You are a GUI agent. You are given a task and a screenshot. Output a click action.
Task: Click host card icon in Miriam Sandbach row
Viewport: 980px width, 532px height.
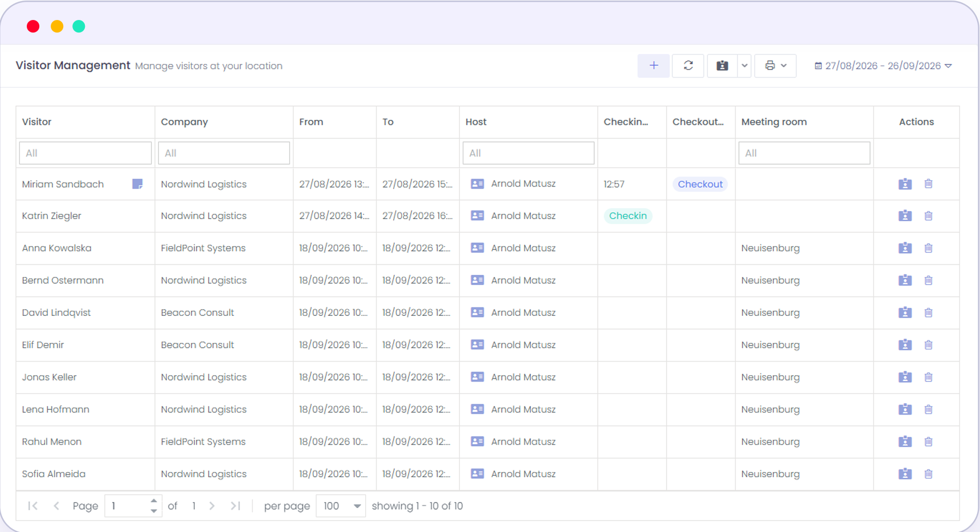[477, 184]
